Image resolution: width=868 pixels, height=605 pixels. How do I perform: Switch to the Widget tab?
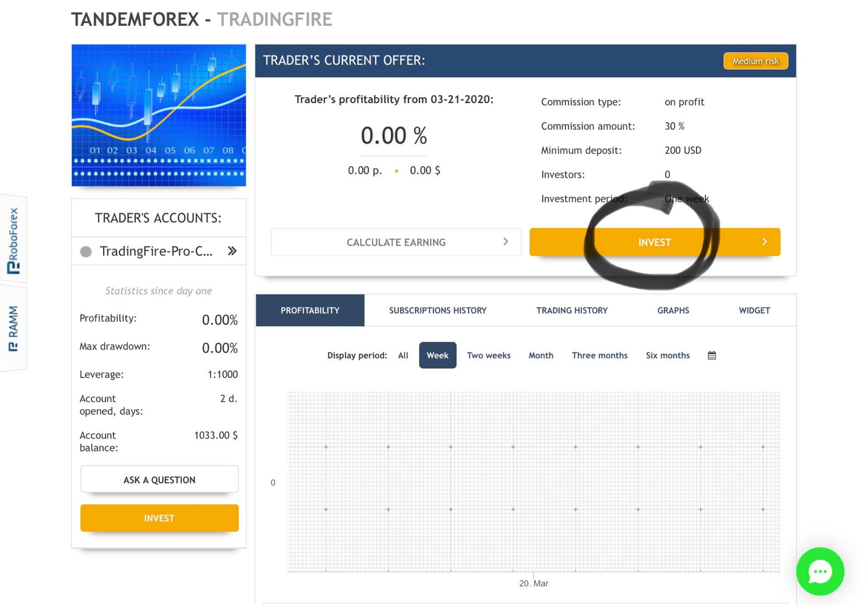click(754, 311)
